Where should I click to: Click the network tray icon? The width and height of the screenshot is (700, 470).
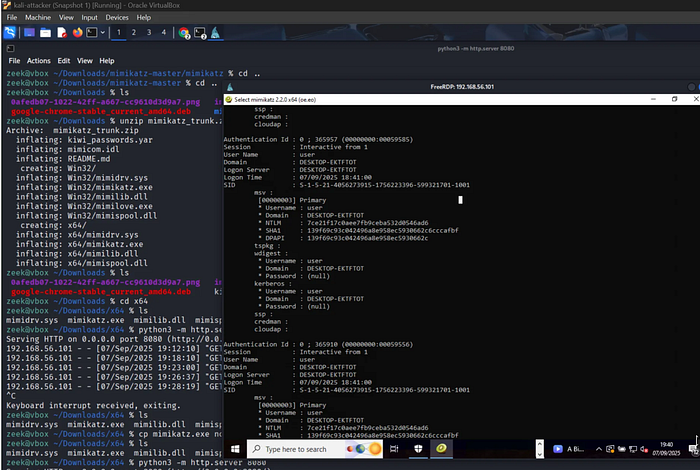(633, 449)
